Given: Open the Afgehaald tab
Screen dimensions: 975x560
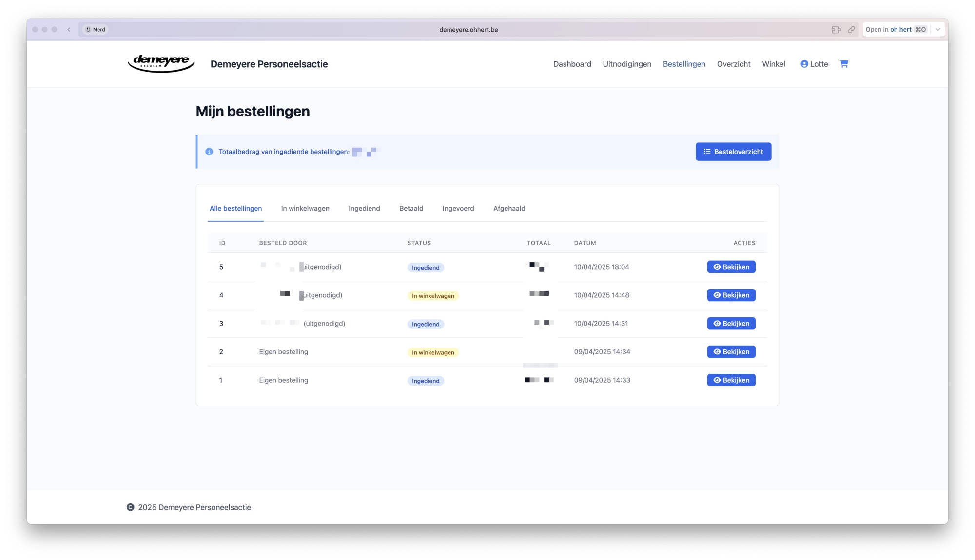Looking at the screenshot, I should [509, 208].
